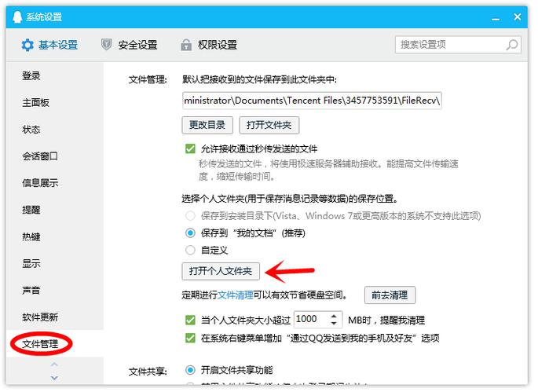Click the shield icon for 安全设置
The height and width of the screenshot is (392, 538).
pyautogui.click(x=106, y=44)
